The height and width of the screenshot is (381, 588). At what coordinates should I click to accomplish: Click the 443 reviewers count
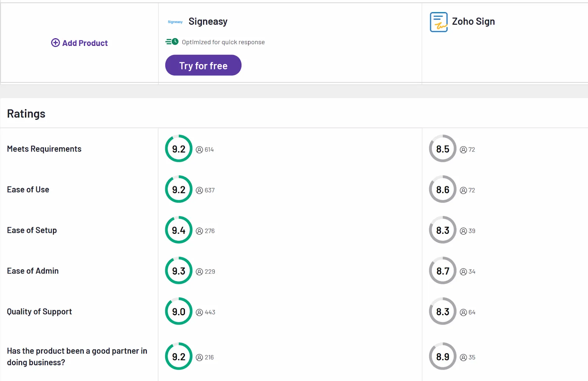(x=210, y=313)
